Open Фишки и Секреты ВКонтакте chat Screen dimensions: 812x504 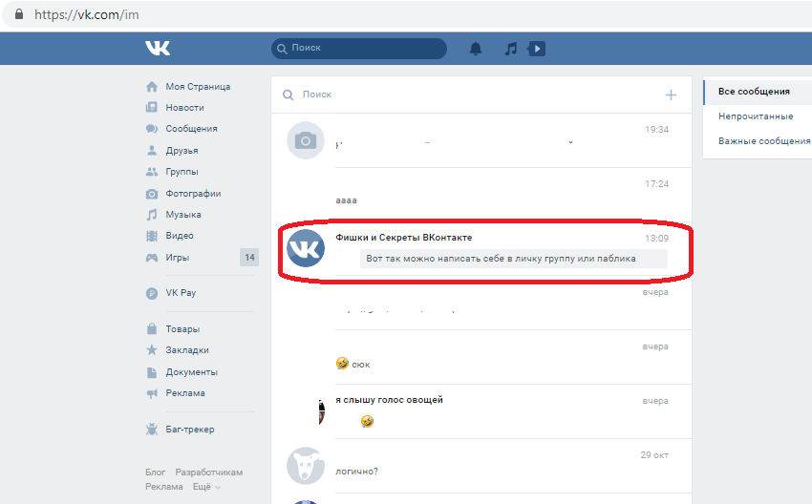(x=481, y=249)
